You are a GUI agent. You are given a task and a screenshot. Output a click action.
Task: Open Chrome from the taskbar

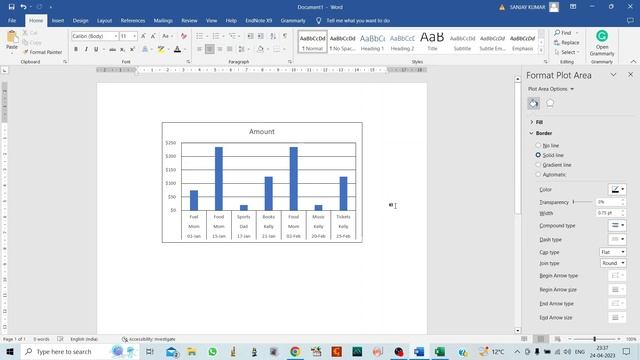pos(295,351)
